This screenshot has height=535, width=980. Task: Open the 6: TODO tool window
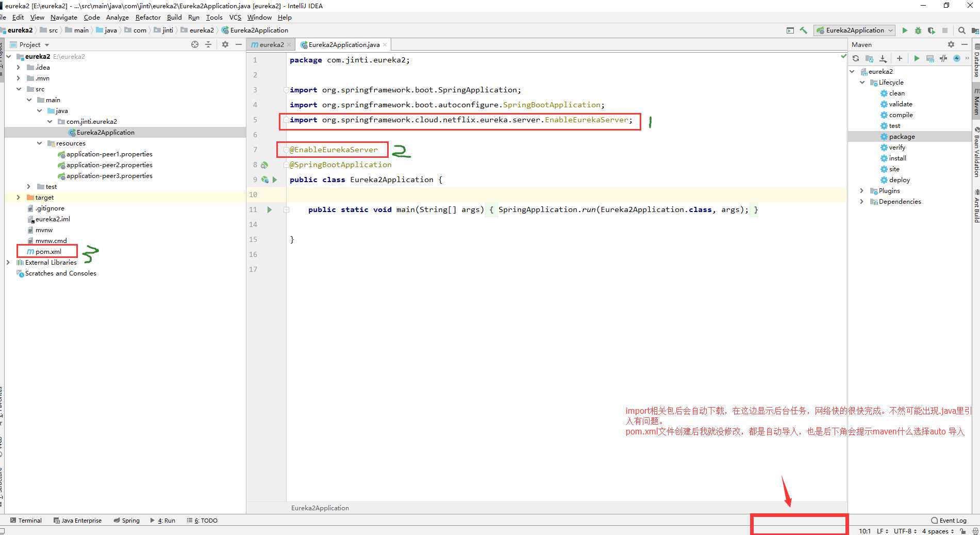(202, 520)
